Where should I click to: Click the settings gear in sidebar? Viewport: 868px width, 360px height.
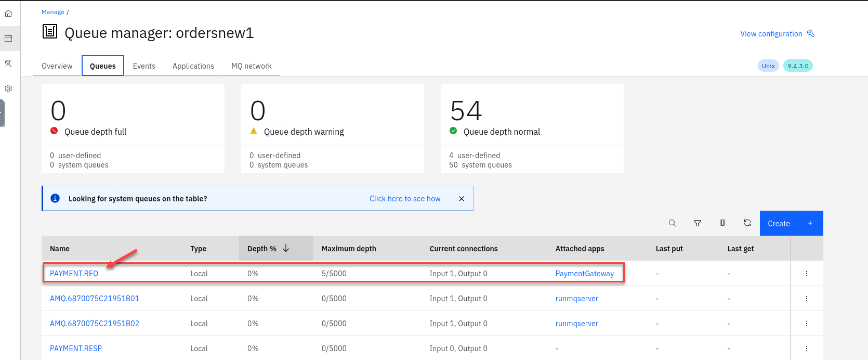tap(8, 88)
